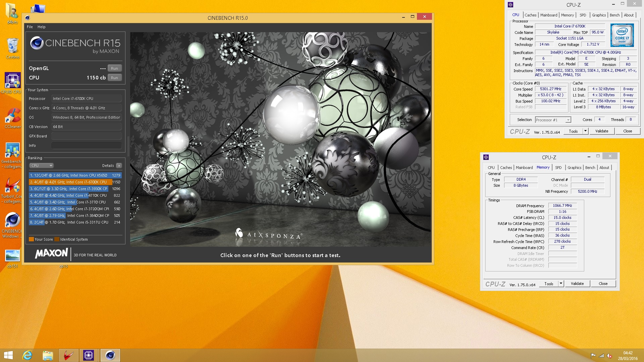The width and height of the screenshot is (644, 362).
Task: Open the SPD tab in Memory CPU-Z window
Action: [558, 168]
